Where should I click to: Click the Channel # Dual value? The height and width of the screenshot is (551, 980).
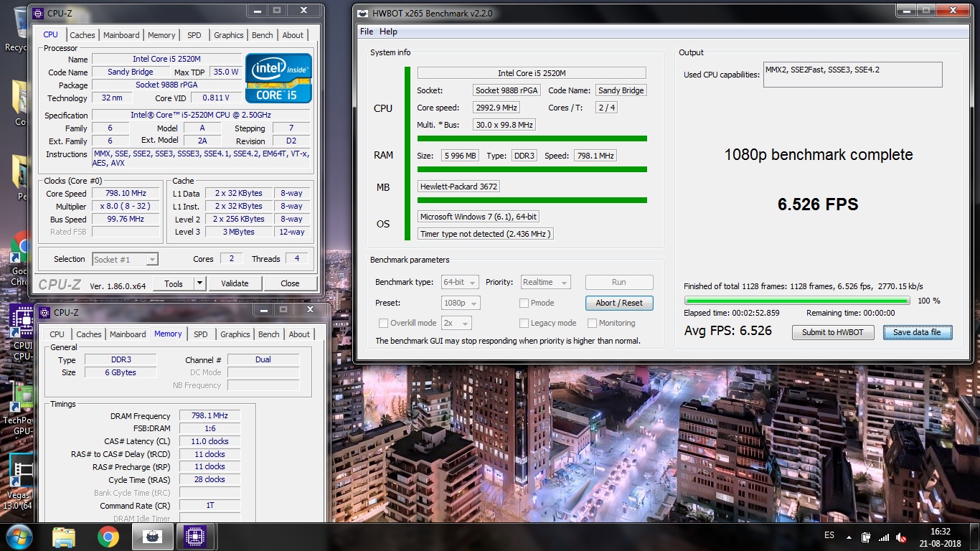coord(263,359)
